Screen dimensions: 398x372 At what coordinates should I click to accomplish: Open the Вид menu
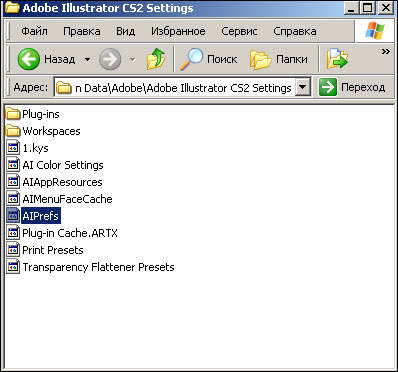click(x=126, y=31)
